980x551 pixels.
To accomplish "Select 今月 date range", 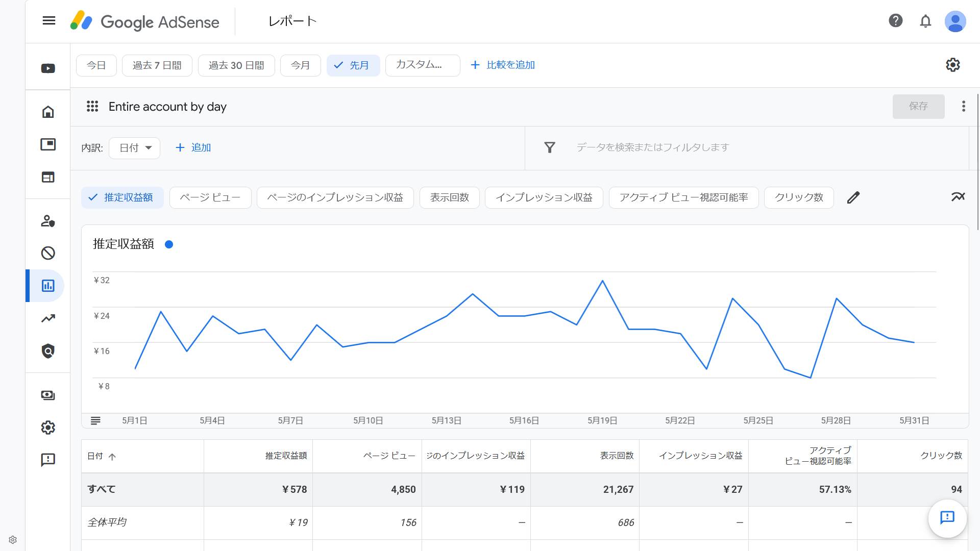I will [301, 65].
